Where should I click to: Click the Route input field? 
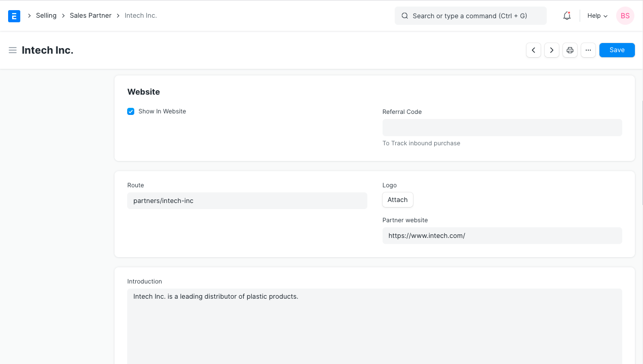click(x=247, y=200)
